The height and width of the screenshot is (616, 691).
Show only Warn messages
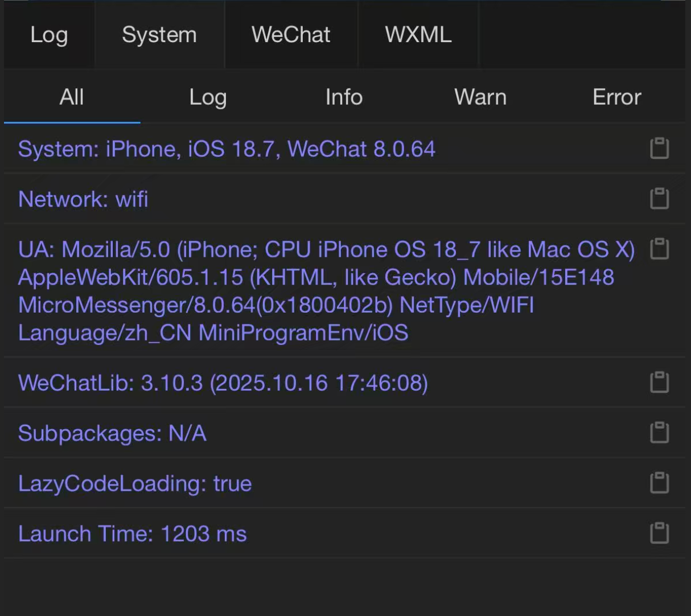click(x=480, y=97)
